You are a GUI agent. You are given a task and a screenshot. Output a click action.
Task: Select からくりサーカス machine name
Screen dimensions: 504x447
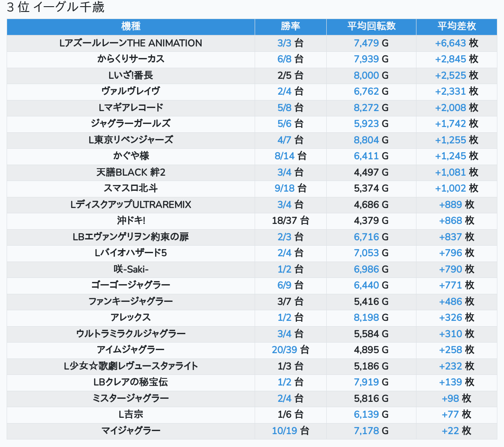pos(131,59)
